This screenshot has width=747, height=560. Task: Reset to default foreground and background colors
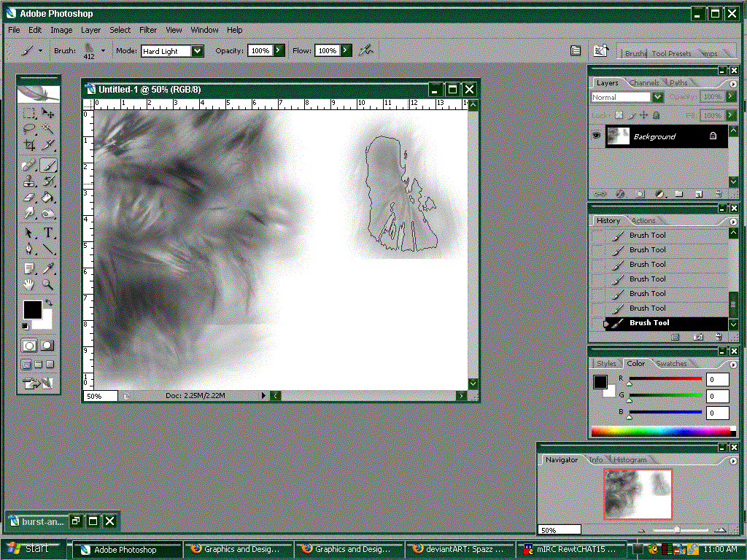coord(25,326)
